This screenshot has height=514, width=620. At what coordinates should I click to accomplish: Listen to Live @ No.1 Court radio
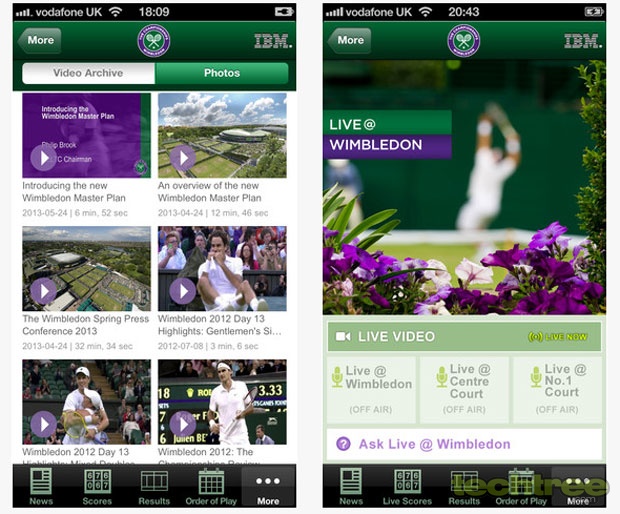pos(557,390)
